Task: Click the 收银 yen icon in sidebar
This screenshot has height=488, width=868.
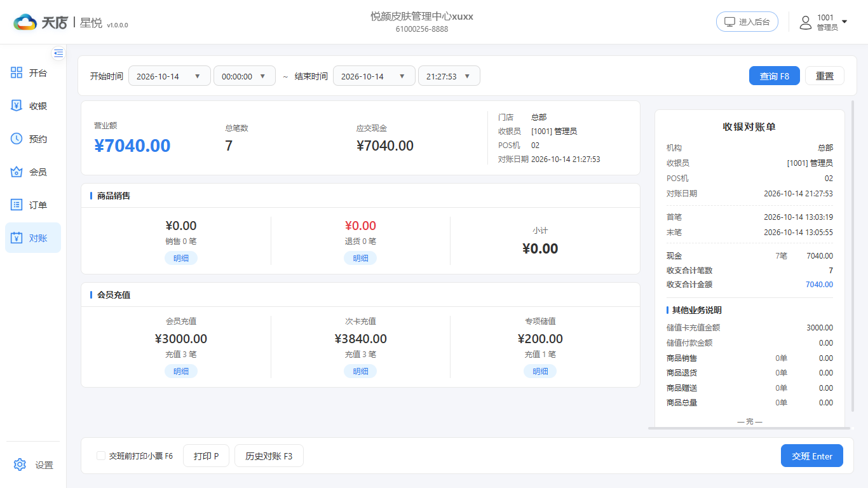Action: tap(17, 106)
